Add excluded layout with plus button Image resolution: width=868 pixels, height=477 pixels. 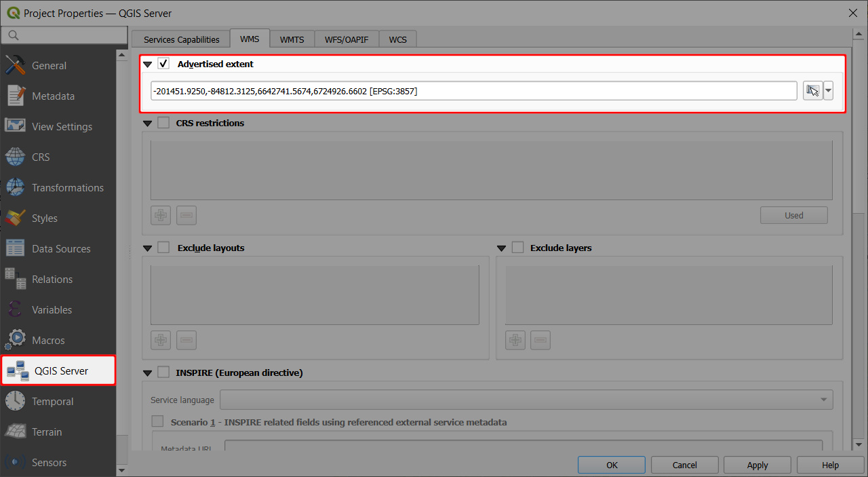(x=161, y=340)
